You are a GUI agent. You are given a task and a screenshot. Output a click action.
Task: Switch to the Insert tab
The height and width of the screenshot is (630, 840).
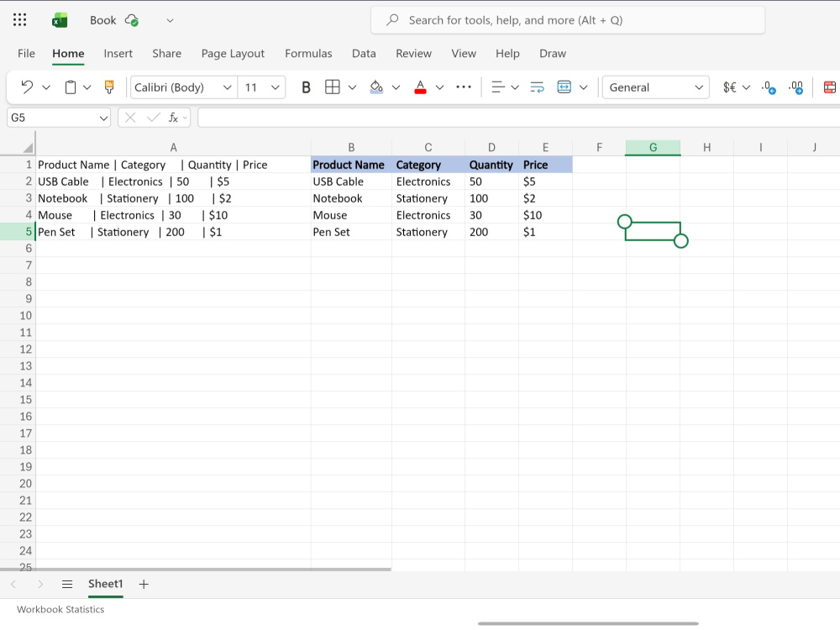(x=118, y=54)
